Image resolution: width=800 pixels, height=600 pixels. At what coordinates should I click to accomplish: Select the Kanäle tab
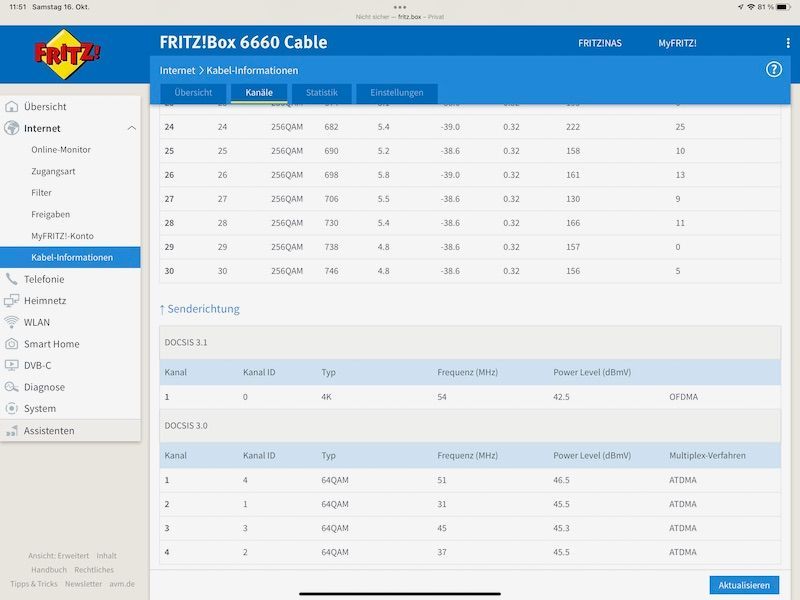tap(259, 93)
